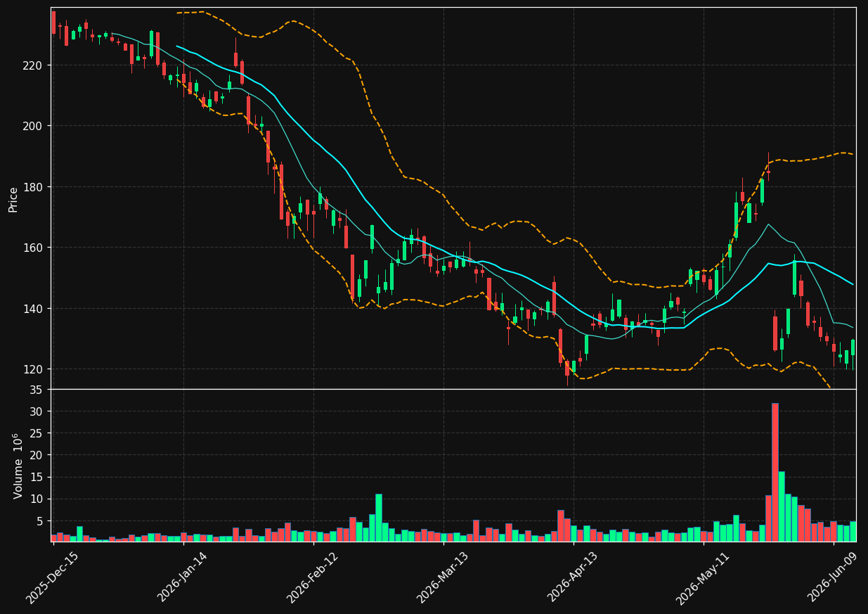The height and width of the screenshot is (614, 868).
Task: Click the 2026-May-11 date label
Action: coord(702,577)
